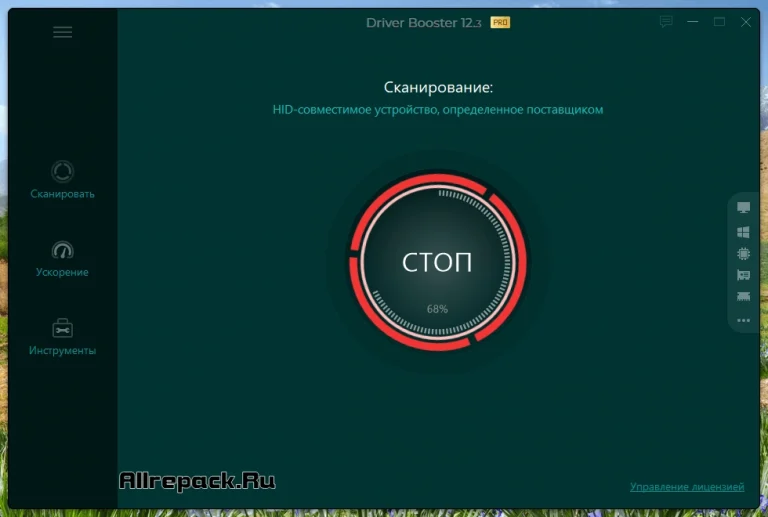The image size is (768, 517).
Task: Show CPU chip info icon
Action: tap(744, 254)
